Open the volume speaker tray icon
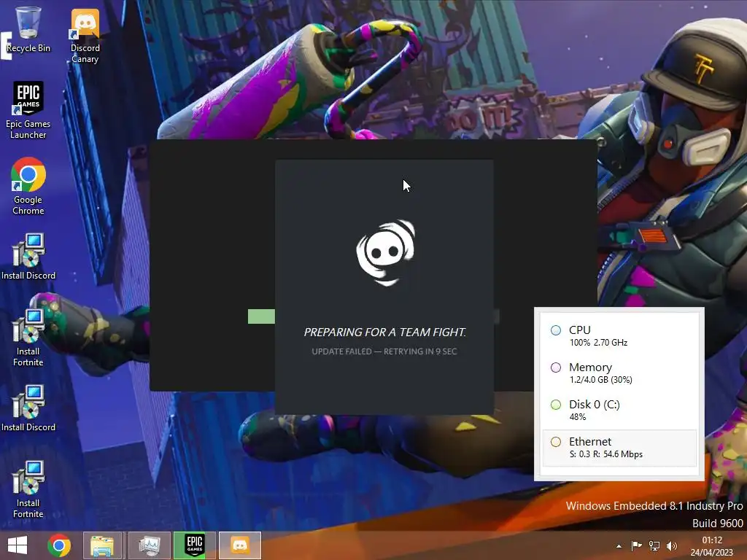This screenshot has width=747, height=560. [x=672, y=545]
